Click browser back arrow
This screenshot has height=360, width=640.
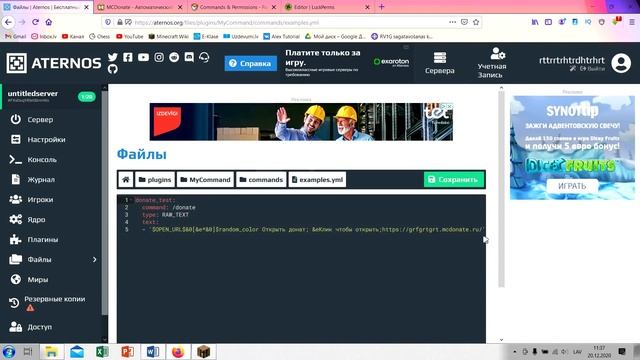(8, 22)
